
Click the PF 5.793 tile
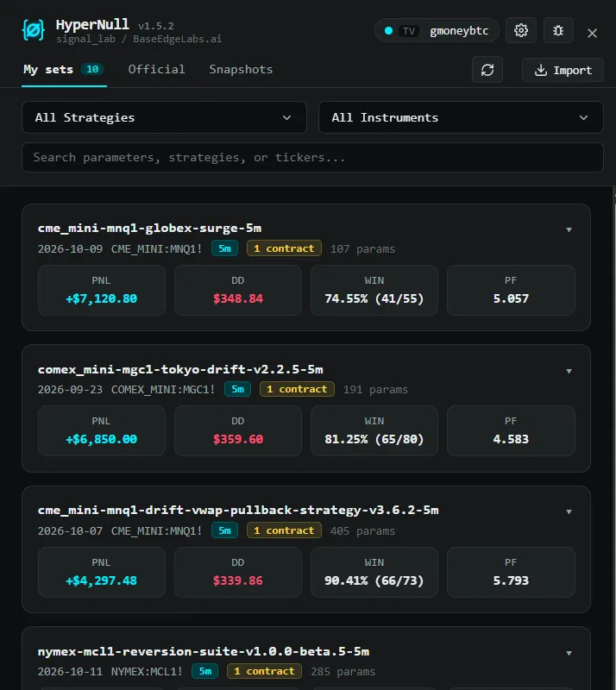coord(511,572)
